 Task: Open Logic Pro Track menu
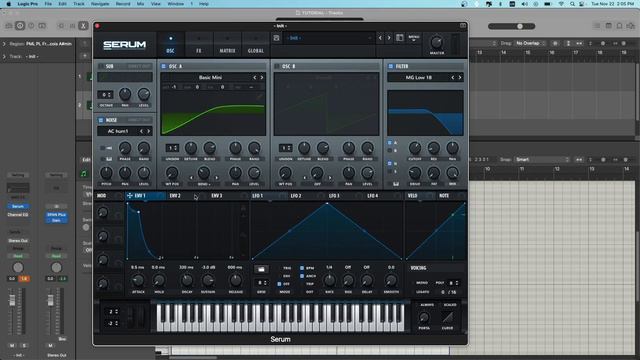[79, 4]
